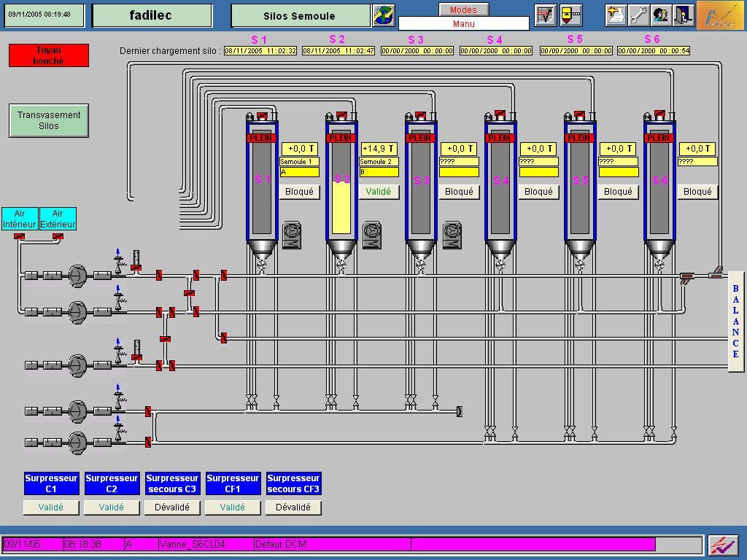747x560 pixels.
Task: Open the wrench maintenance icon
Action: click(x=638, y=15)
